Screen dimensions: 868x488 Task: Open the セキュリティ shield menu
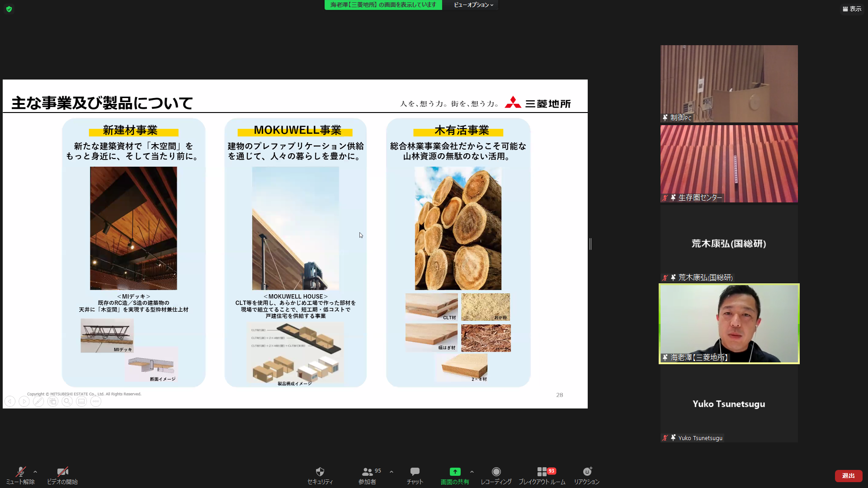click(320, 476)
